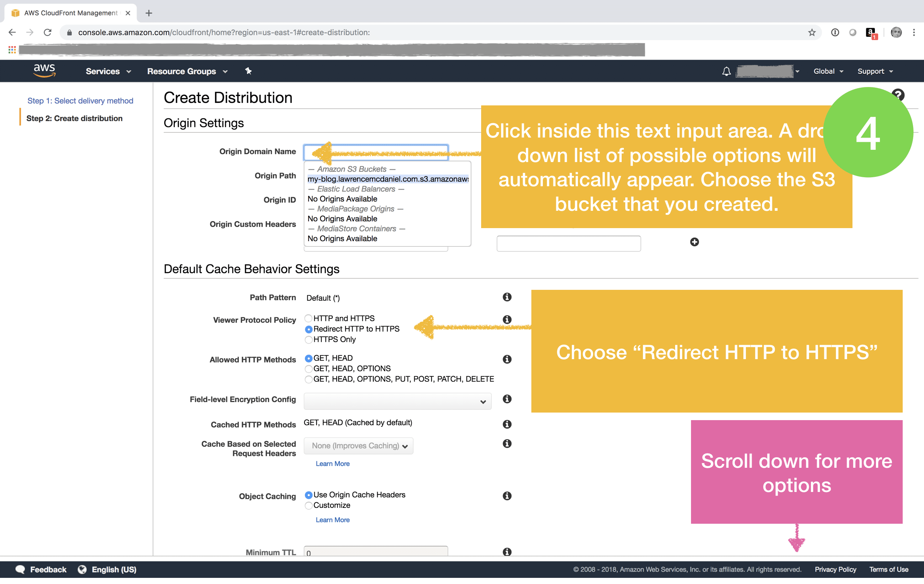Go to Step 1: Select delivery method

(80, 101)
